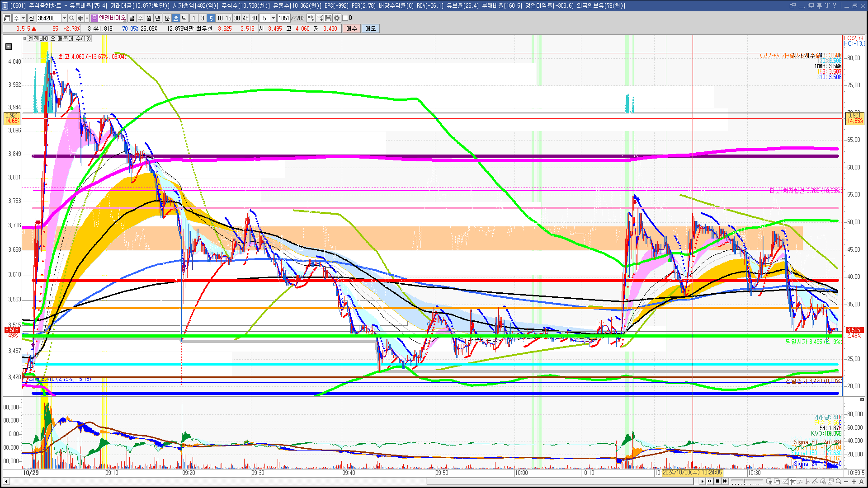Click the 매도 sell button
This screenshot has height=488, width=868.
(370, 28)
